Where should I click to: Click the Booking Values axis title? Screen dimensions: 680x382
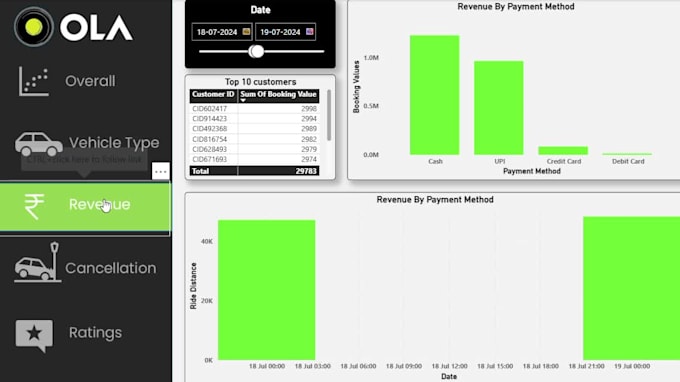click(356, 87)
